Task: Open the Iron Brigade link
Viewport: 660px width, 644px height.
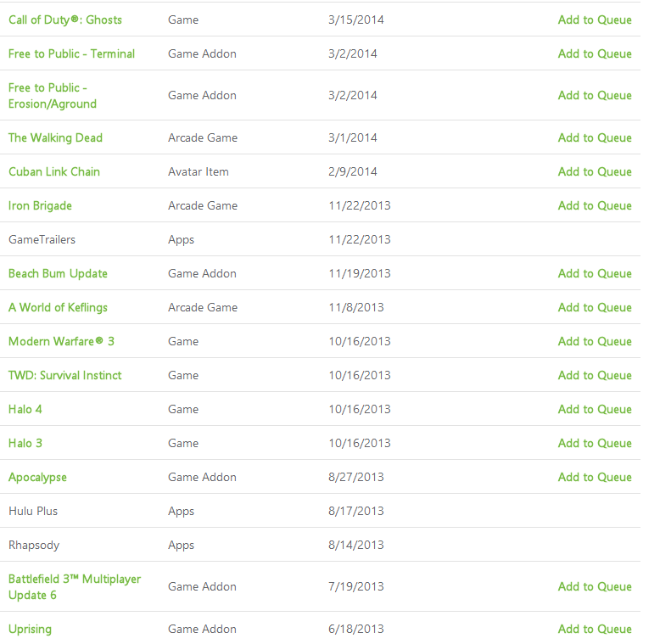Action: (x=40, y=206)
